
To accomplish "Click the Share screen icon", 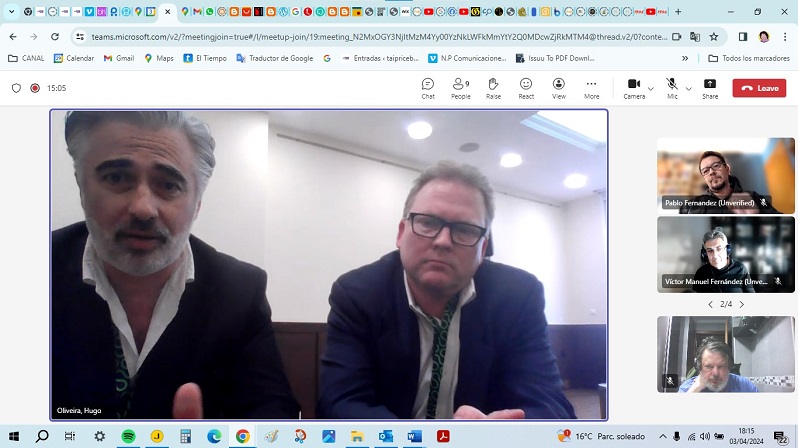I will coord(710,88).
